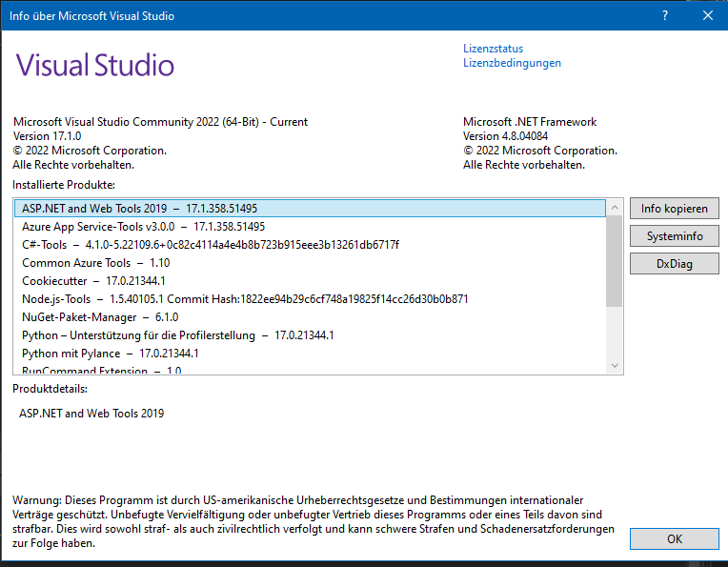Viewport: 728px width, 567px height.
Task: Click the dialog title bar text
Action: point(91,16)
